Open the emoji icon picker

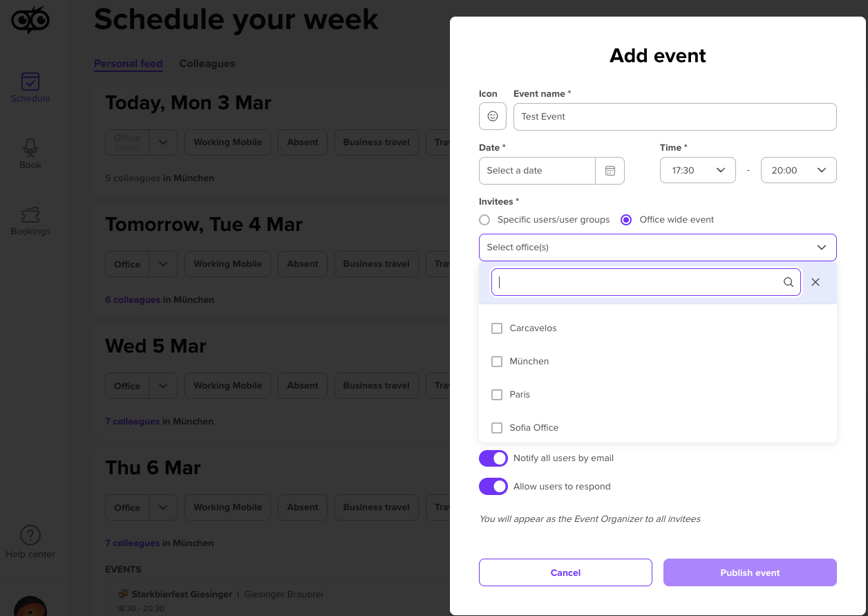493,116
